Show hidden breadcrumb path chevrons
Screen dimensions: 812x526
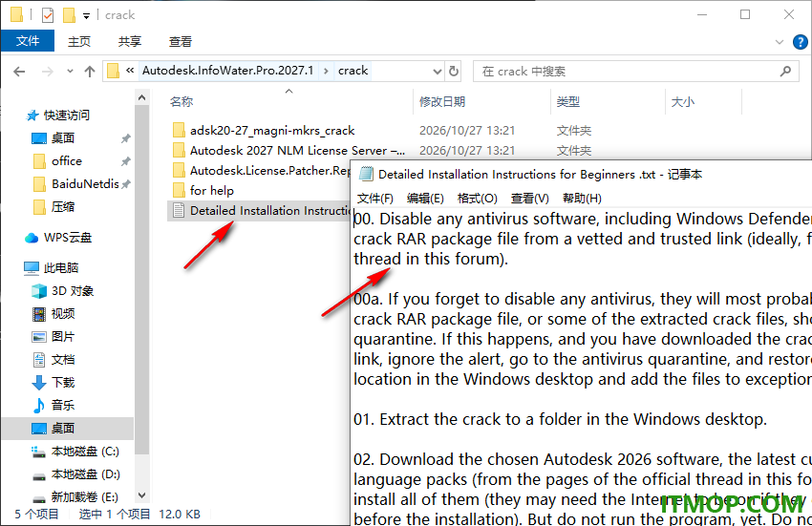(x=130, y=71)
